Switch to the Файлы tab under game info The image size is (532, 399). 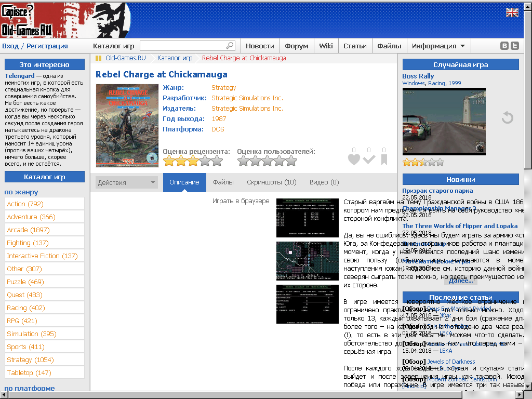click(x=223, y=182)
